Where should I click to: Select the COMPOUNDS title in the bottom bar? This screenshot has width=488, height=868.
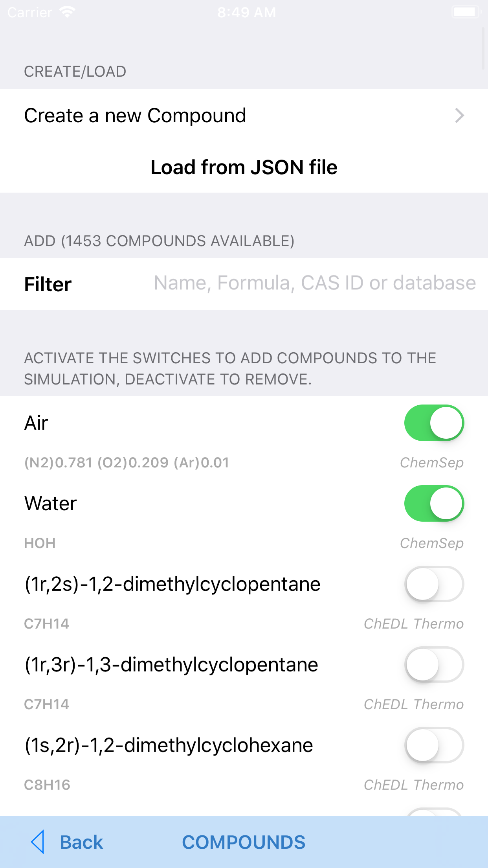(x=244, y=842)
